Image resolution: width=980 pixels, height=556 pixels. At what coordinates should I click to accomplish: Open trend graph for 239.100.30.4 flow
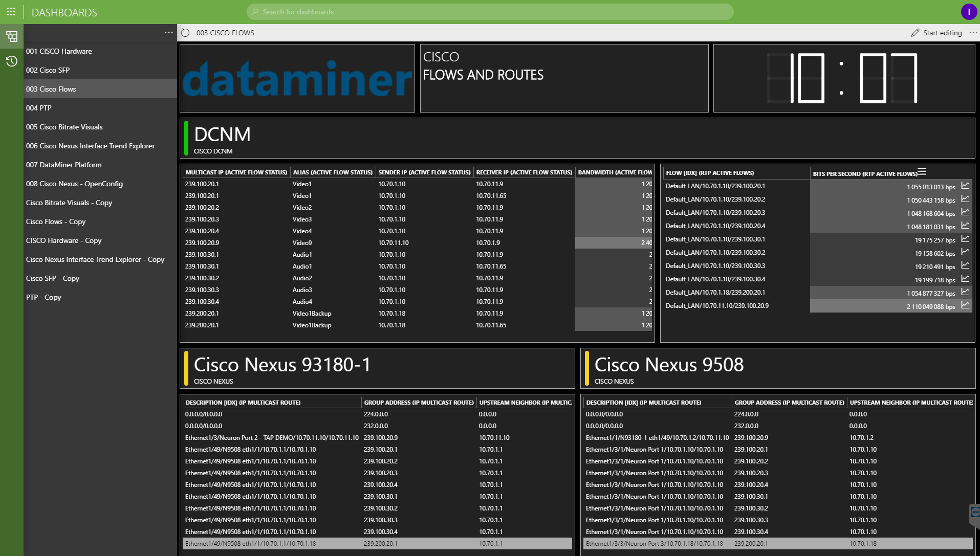[965, 279]
